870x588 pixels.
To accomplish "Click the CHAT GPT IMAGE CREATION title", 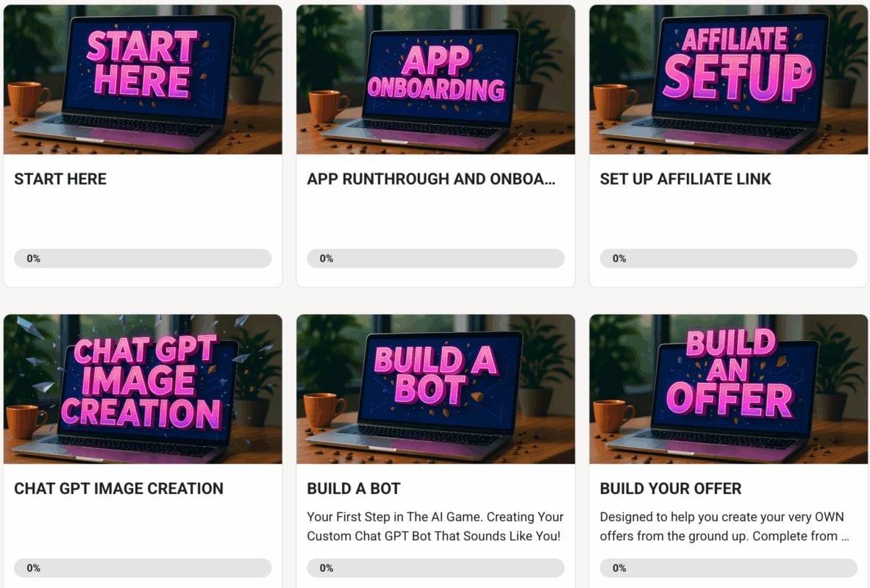I will point(118,489).
